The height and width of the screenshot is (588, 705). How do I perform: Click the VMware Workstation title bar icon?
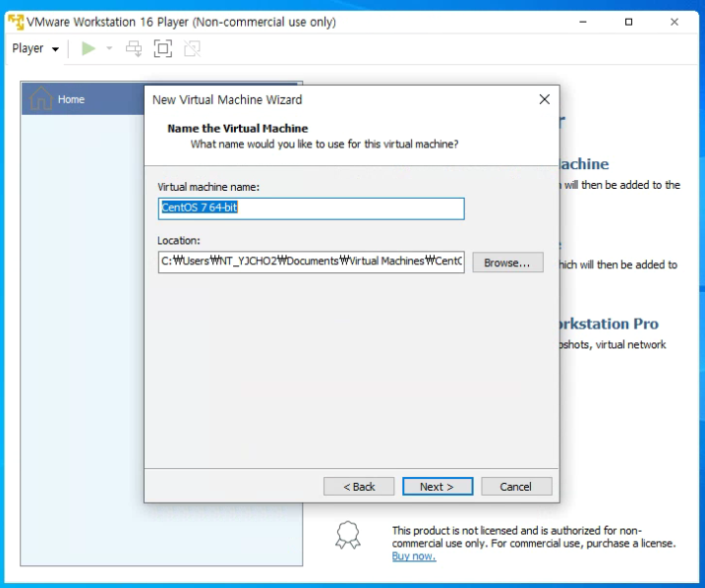[16, 22]
